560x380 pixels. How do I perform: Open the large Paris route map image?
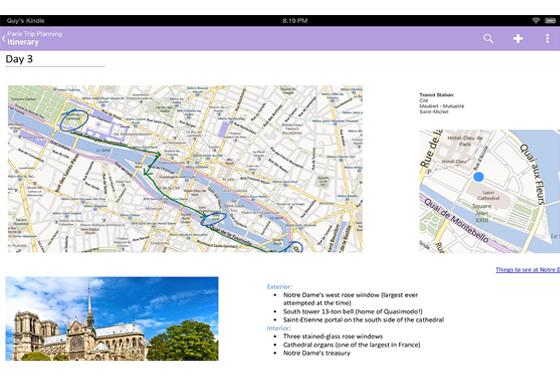185,169
